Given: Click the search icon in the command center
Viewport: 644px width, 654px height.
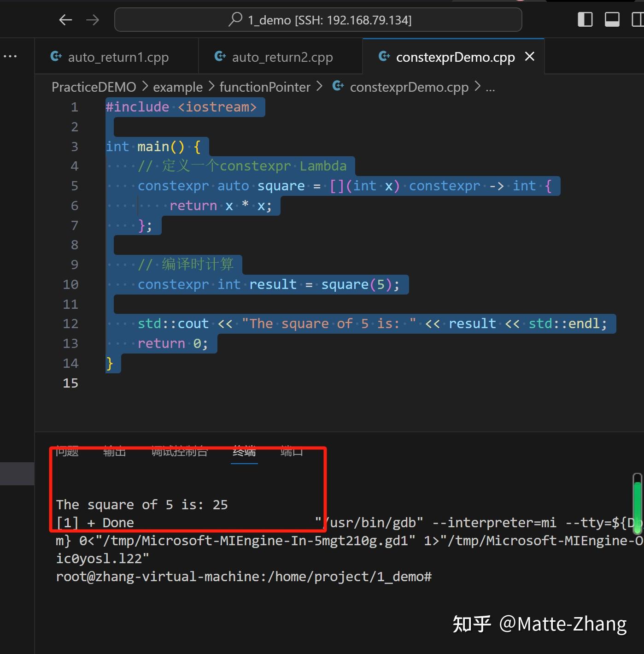Looking at the screenshot, I should point(236,19).
